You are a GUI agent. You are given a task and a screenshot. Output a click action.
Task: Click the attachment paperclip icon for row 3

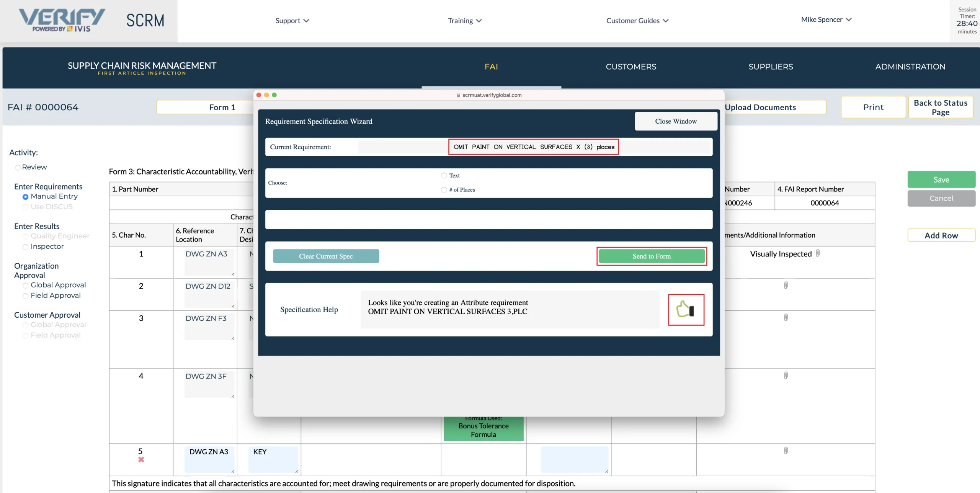(x=786, y=318)
